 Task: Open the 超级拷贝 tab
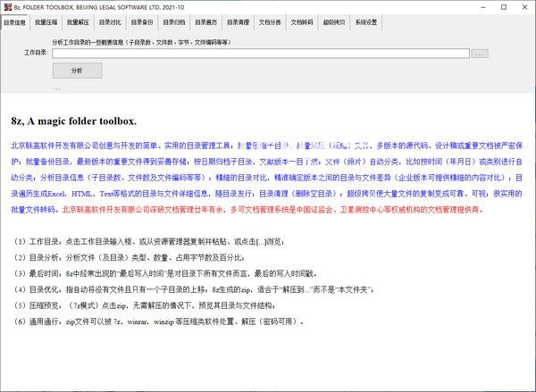pyautogui.click(x=334, y=22)
